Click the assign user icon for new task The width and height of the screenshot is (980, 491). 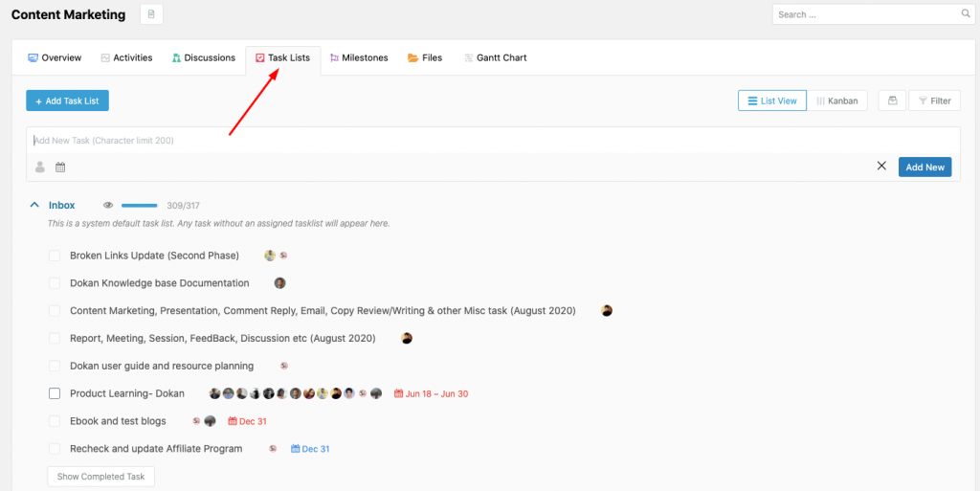[x=40, y=167]
